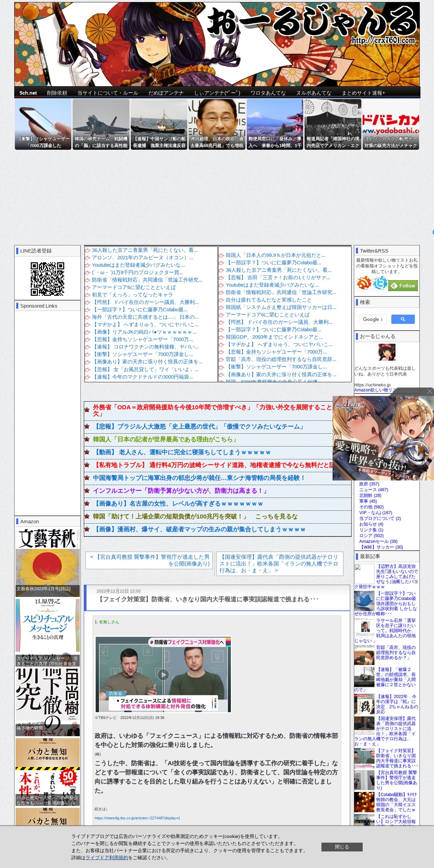Click the site banner おーるじゃんる logo
The height and width of the screenshot is (868, 434).
tap(217, 44)
